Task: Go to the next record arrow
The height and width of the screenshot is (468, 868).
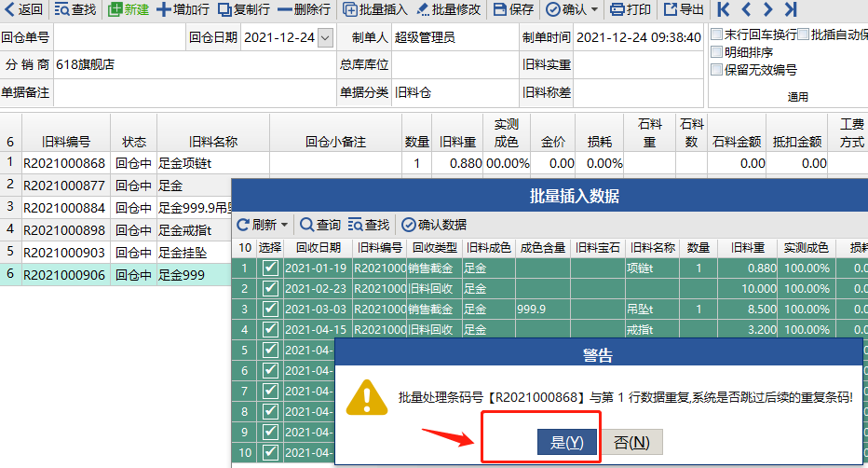Action: tap(767, 9)
